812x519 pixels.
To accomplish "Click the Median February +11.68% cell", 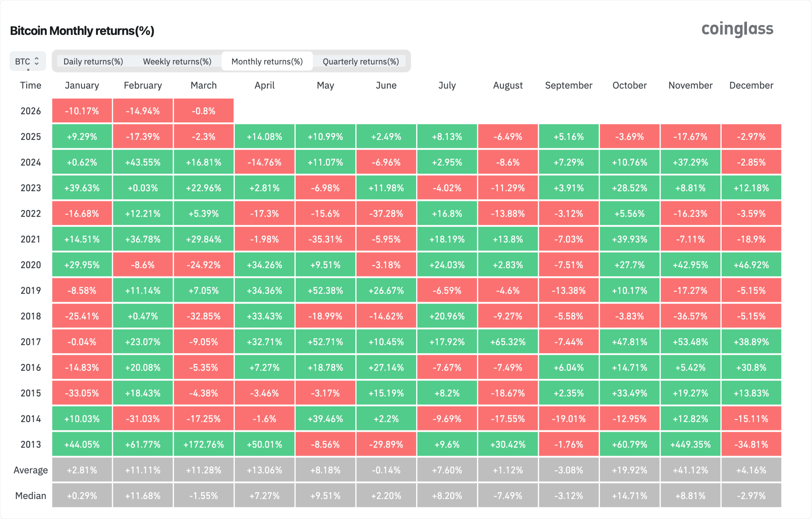I will coord(143,496).
